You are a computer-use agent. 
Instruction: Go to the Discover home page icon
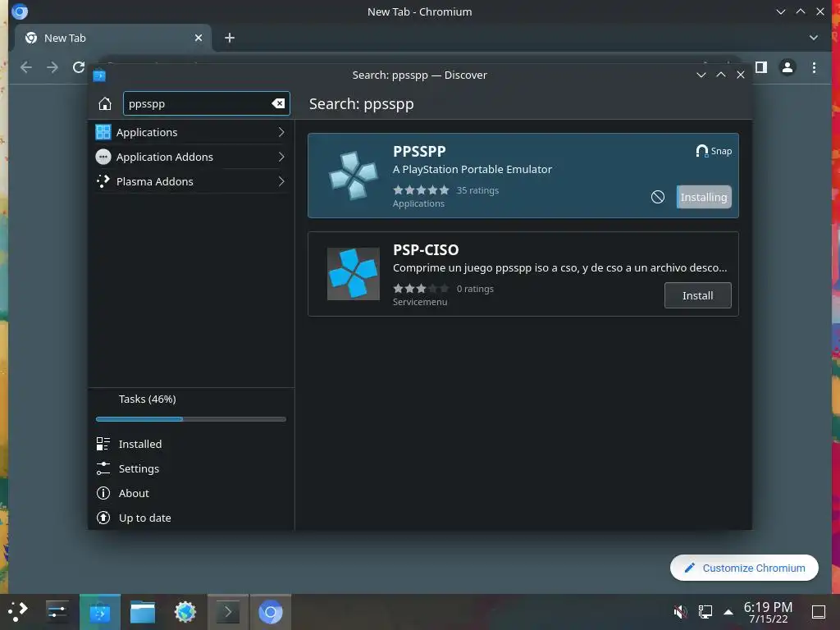(x=105, y=104)
